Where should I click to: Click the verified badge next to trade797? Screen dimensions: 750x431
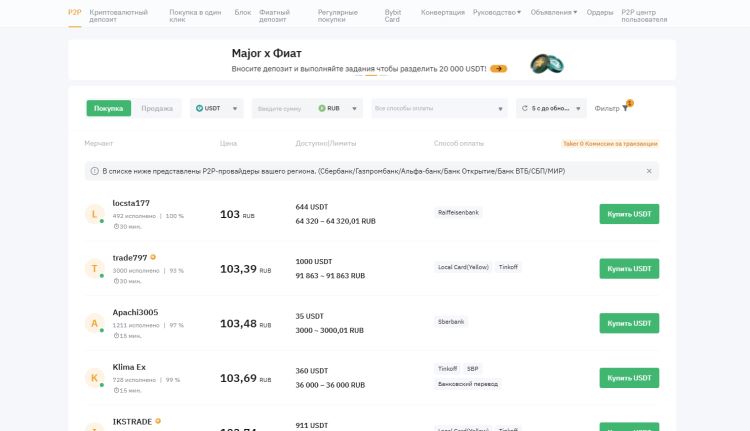153,257
